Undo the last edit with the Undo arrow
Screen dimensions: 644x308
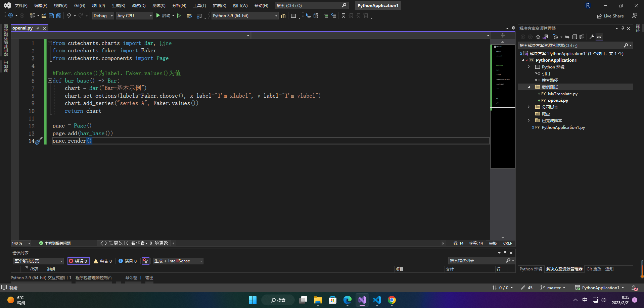pos(69,16)
